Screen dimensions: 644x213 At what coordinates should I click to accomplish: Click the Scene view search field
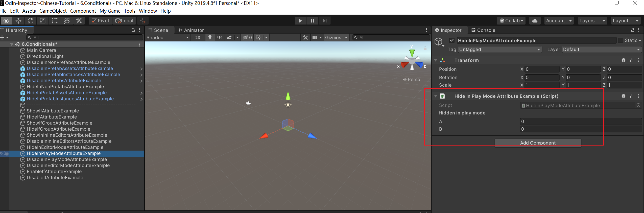point(391,37)
